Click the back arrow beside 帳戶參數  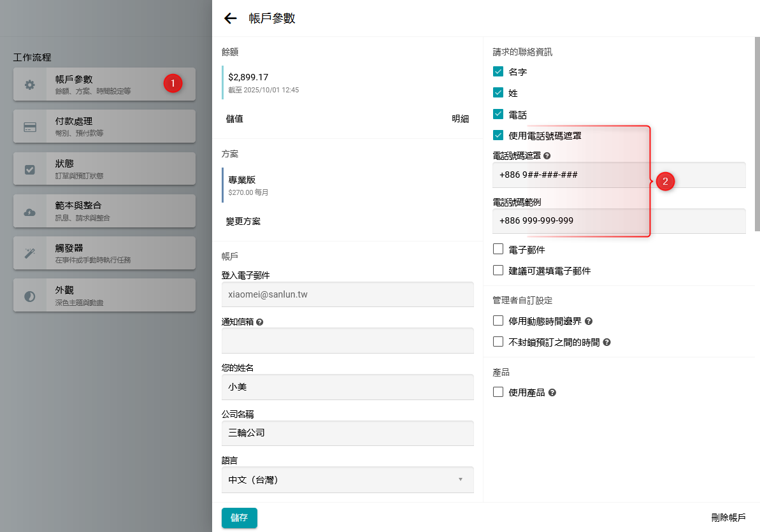231,18
